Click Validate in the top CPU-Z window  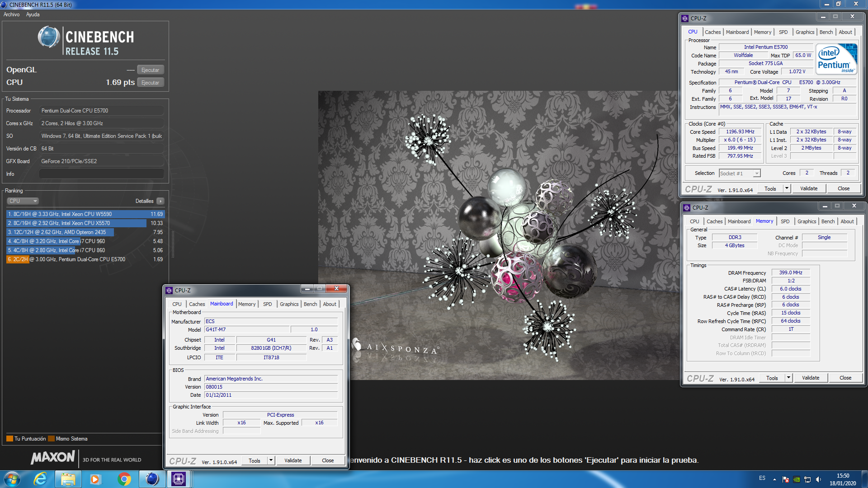809,188
